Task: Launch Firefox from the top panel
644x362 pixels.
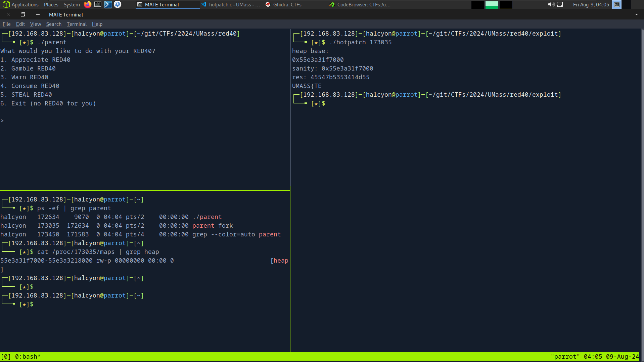Action: click(x=88, y=4)
